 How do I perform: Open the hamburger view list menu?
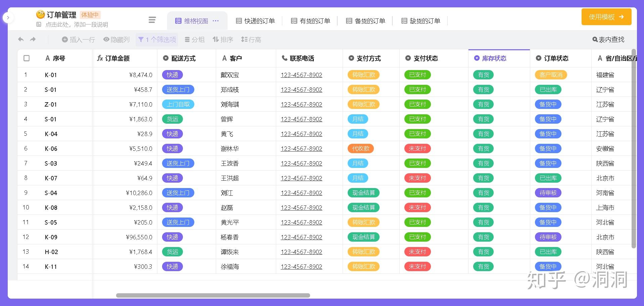[x=152, y=20]
